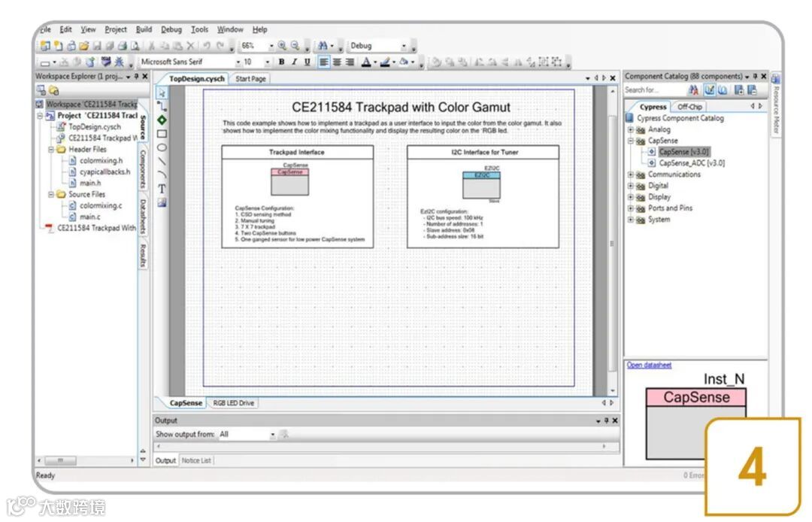Click the Zoom In magnifier icon
Screen dimensions: 812x522
point(282,46)
